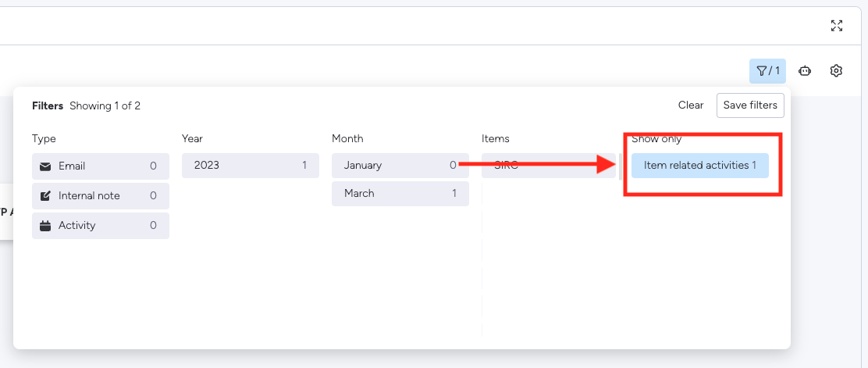Click the Internal note pencil icon
868x368 pixels.
coord(45,196)
